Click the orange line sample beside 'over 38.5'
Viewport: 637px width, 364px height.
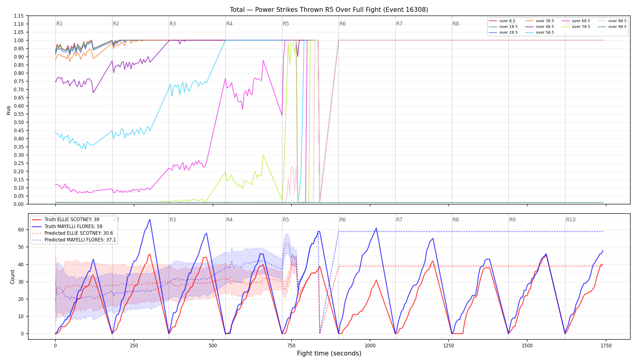(x=529, y=21)
